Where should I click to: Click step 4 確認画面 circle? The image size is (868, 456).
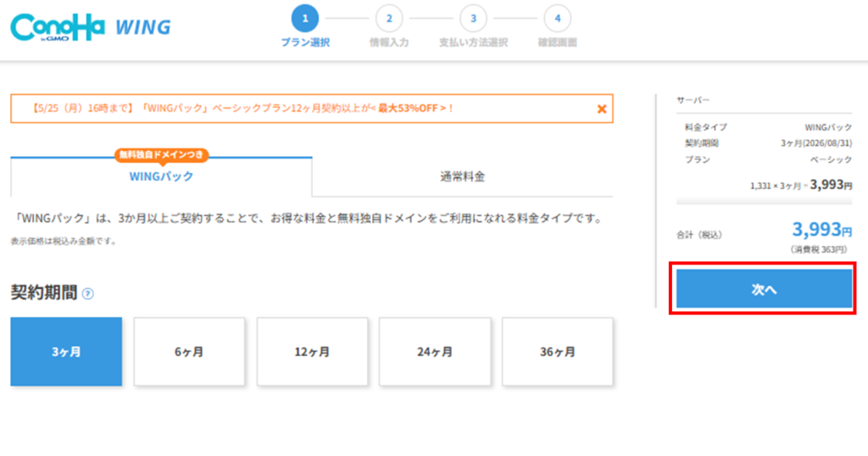coord(558,19)
